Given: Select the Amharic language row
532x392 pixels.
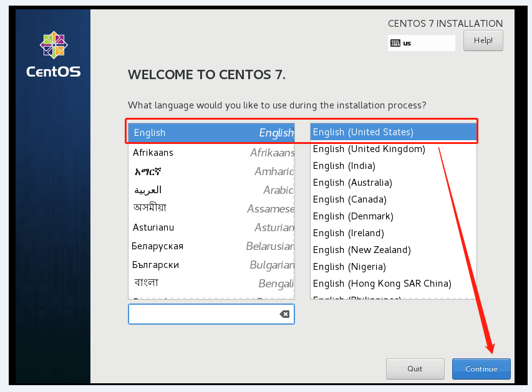Looking at the screenshot, I should (x=211, y=171).
